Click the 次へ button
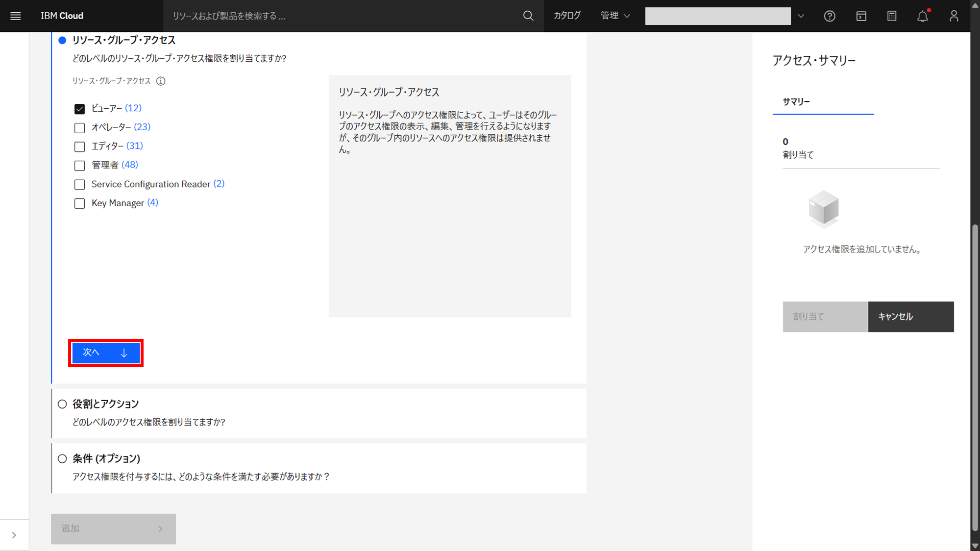This screenshot has width=980, height=551. tap(106, 353)
